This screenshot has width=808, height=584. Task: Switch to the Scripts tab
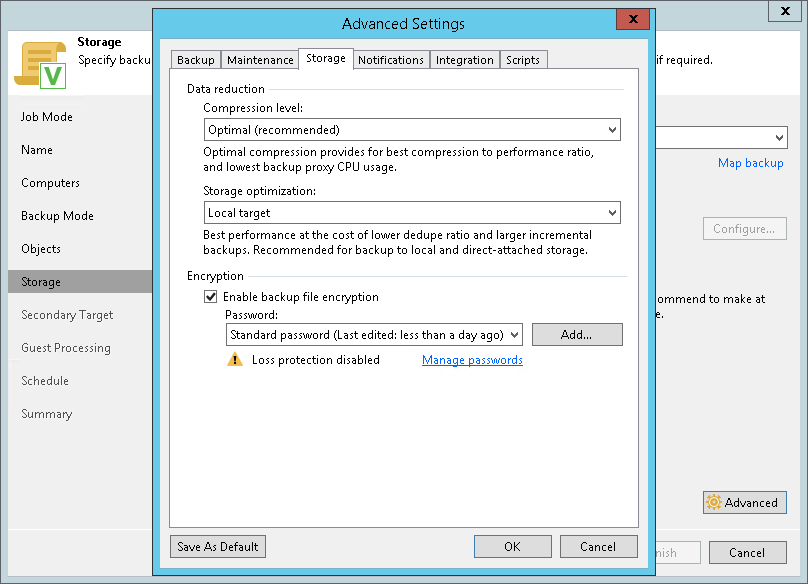pyautogui.click(x=523, y=60)
